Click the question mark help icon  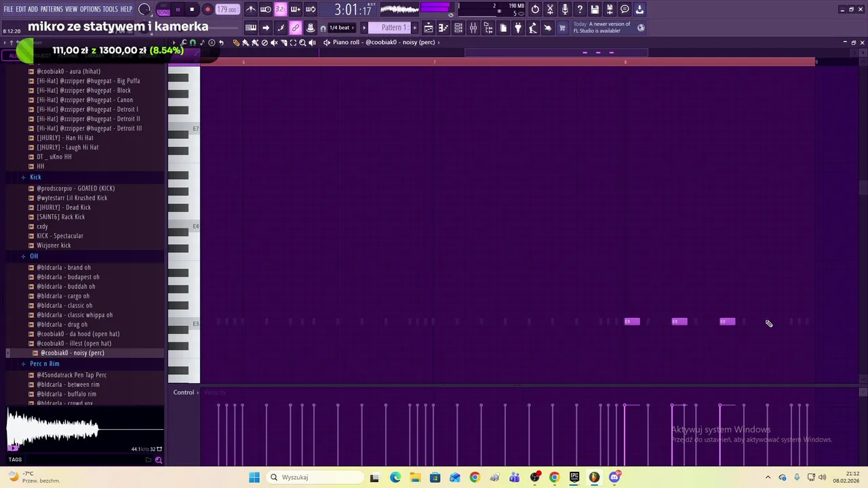(580, 9)
